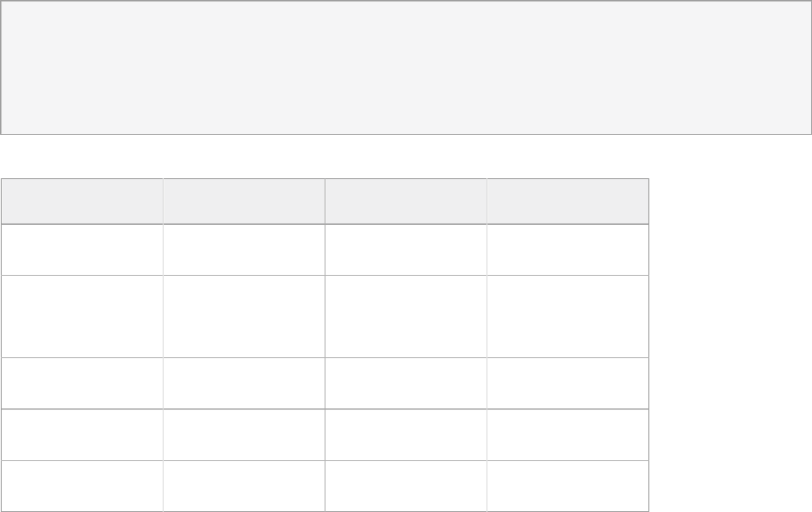Click first body row, third column cell
812x512 pixels.
[406, 250]
